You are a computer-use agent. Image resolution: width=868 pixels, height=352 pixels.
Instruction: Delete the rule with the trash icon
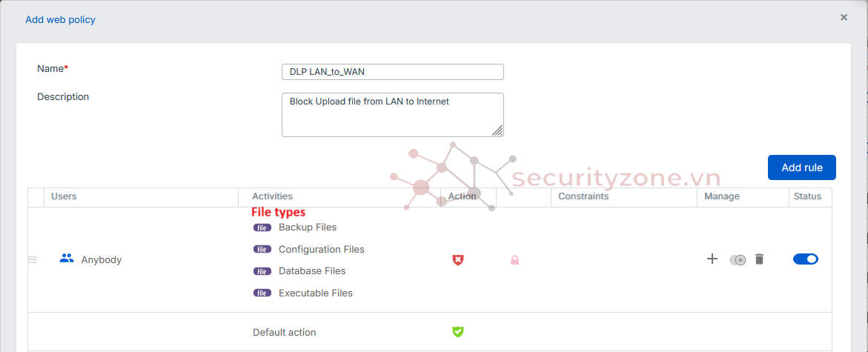(x=759, y=259)
